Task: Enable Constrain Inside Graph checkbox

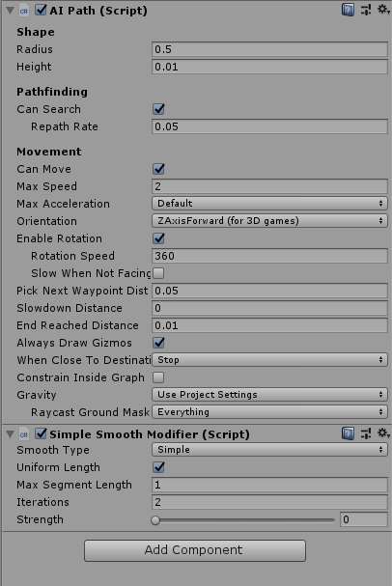Action: [x=158, y=377]
